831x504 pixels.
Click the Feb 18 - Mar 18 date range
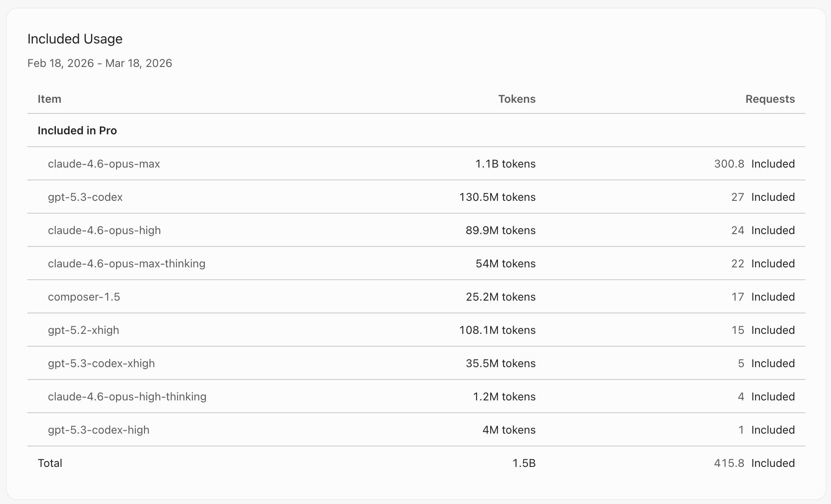99,63
